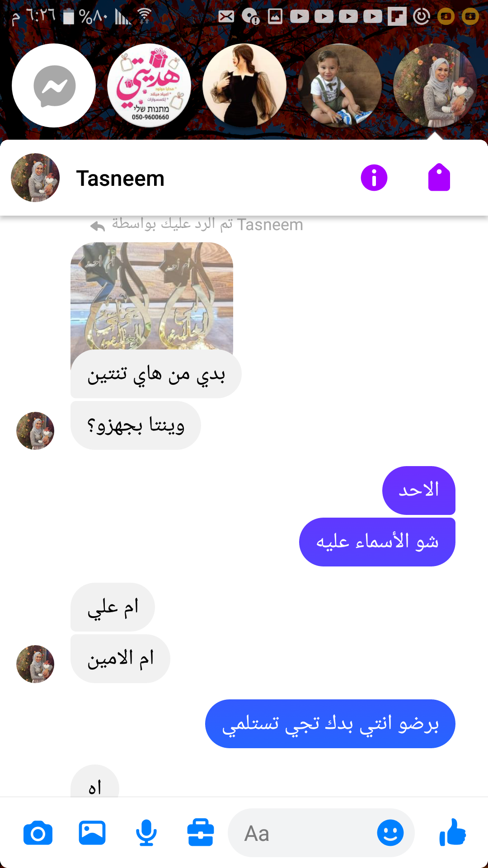The width and height of the screenshot is (488, 868).
Task: Tap the 'شو الأسماء عليه' message bubble
Action: (377, 542)
